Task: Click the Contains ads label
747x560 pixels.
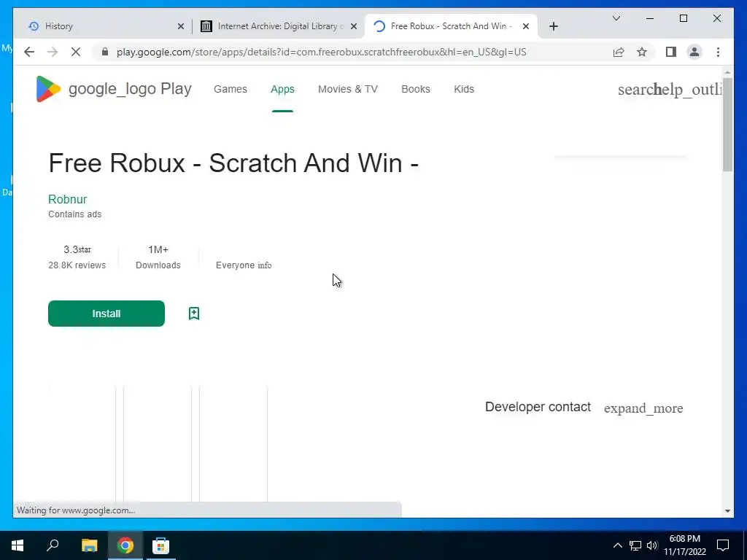Action: click(x=75, y=214)
